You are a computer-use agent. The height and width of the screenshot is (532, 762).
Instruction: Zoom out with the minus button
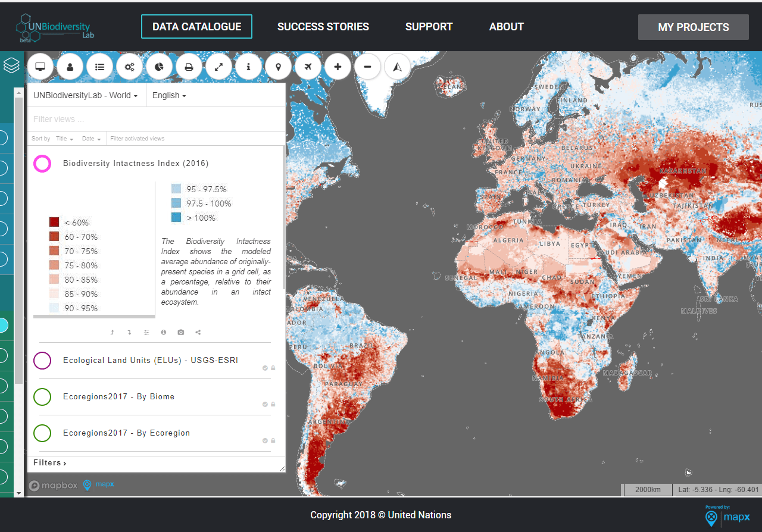pyautogui.click(x=368, y=67)
